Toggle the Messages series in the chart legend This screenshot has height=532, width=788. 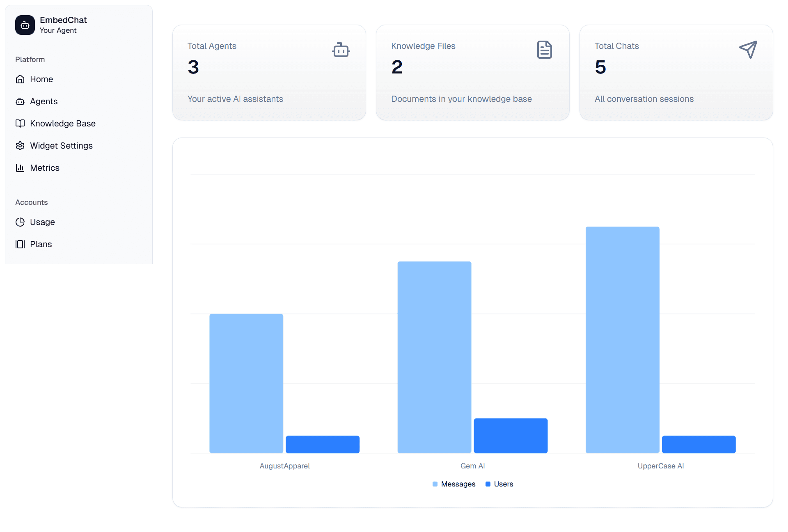(454, 484)
